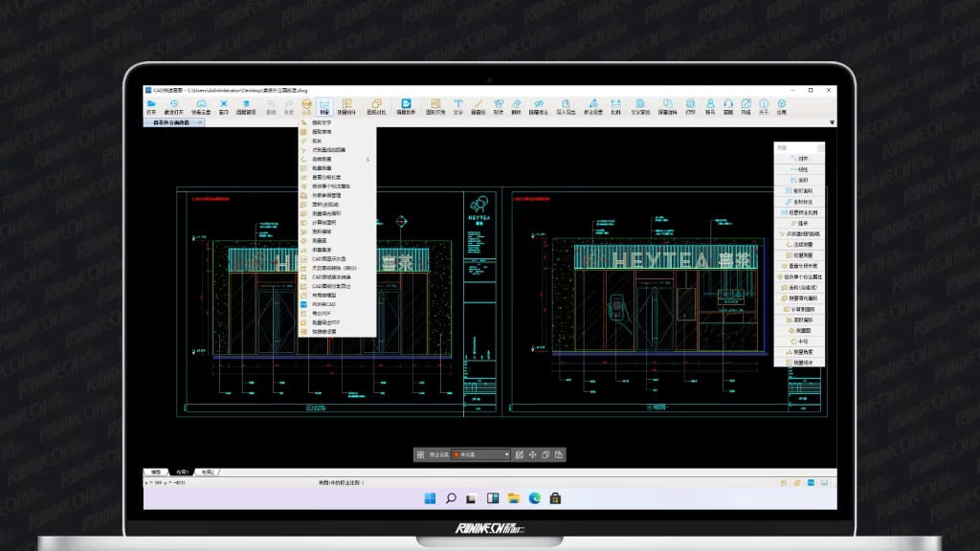Expand the 标注分类 category combo box
This screenshot has width=980, height=551.
point(481,455)
